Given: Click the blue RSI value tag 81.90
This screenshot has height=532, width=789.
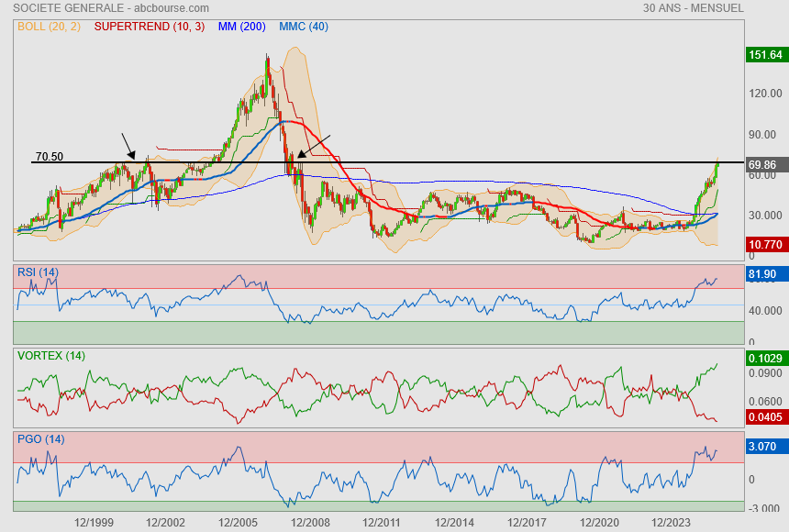Looking at the screenshot, I should [763, 274].
